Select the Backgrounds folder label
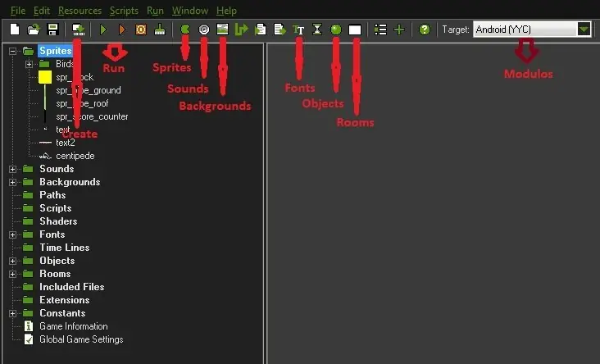Viewport: 600px width, 364px height. click(70, 182)
